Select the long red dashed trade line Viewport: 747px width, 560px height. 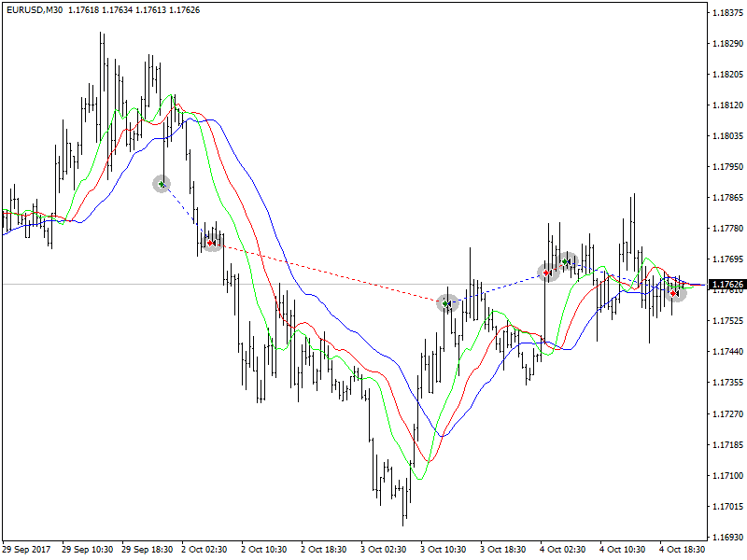pos(327,272)
